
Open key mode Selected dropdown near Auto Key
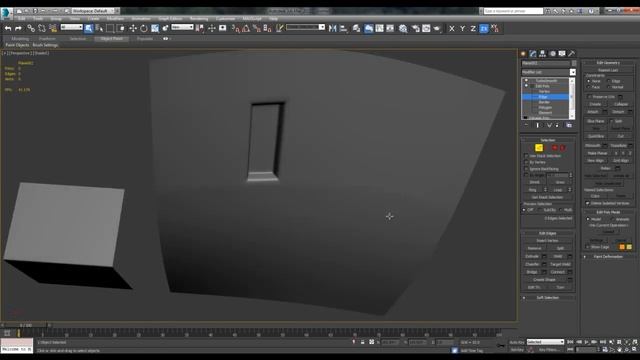tap(545, 342)
